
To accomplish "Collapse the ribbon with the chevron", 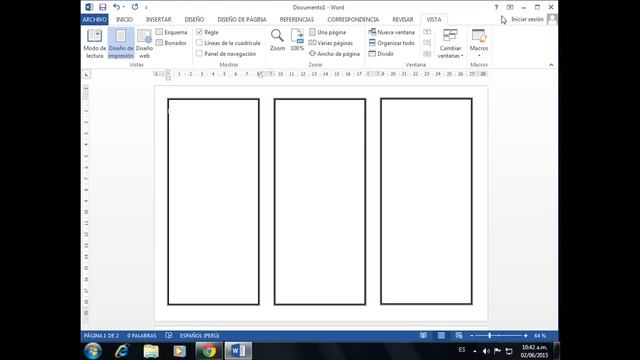I will click(551, 65).
